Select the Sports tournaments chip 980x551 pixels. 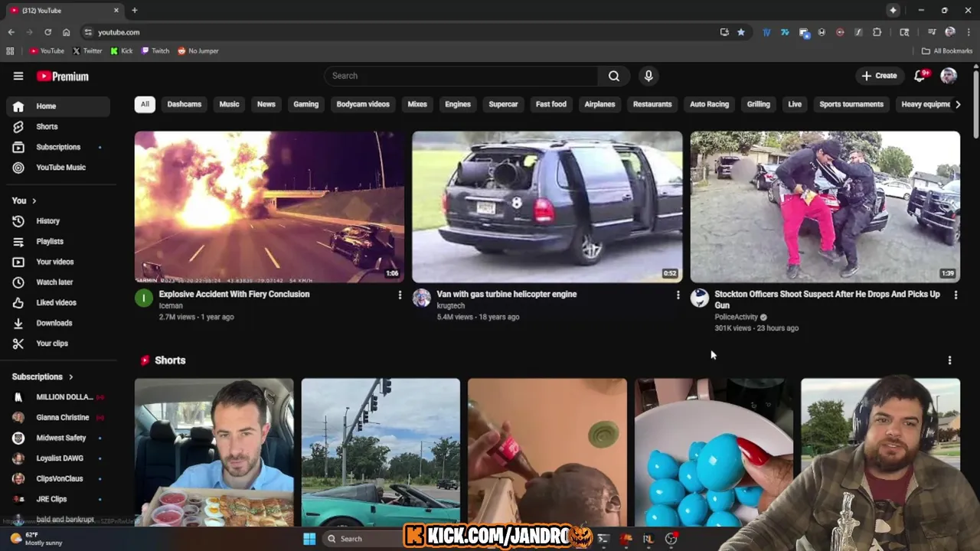pyautogui.click(x=851, y=104)
